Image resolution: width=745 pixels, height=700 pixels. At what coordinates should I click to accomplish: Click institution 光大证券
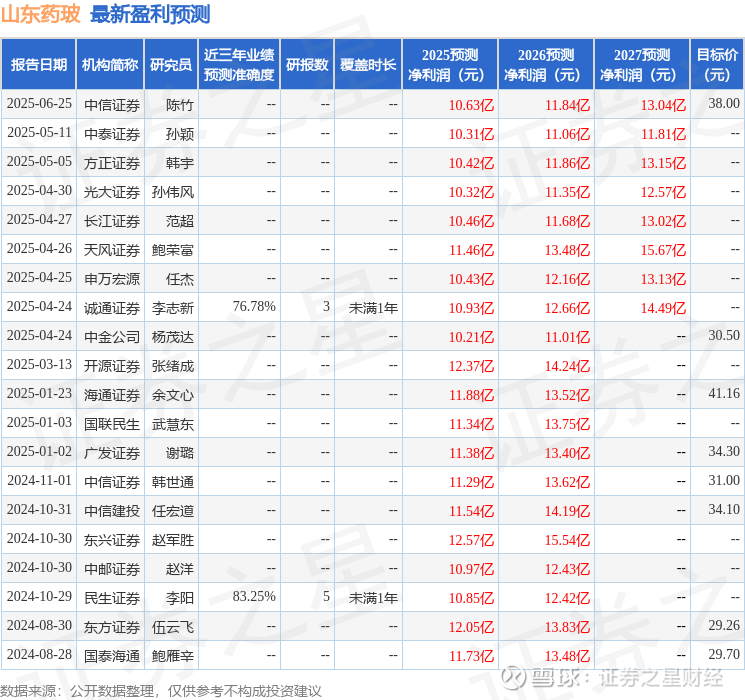(112, 192)
